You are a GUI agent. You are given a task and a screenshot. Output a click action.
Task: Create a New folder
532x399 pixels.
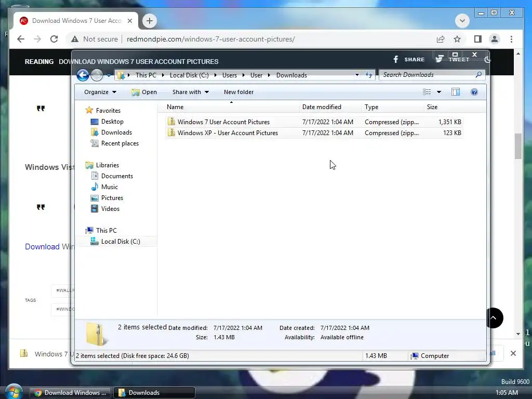click(x=238, y=92)
